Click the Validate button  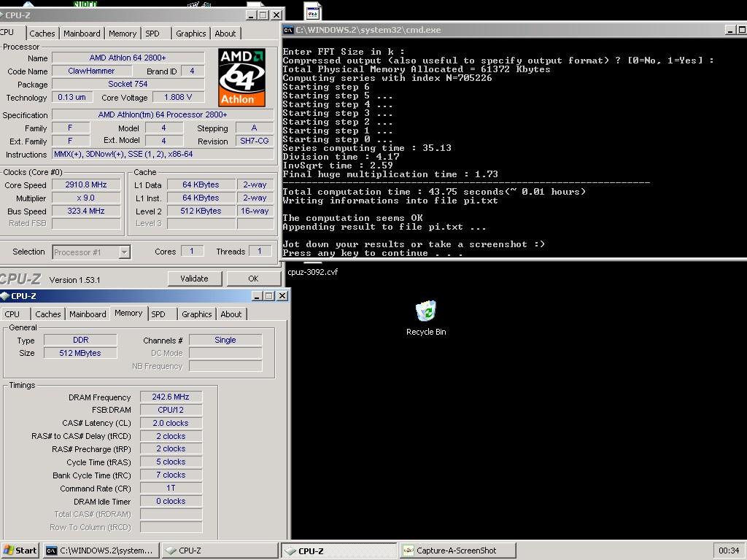tap(194, 279)
